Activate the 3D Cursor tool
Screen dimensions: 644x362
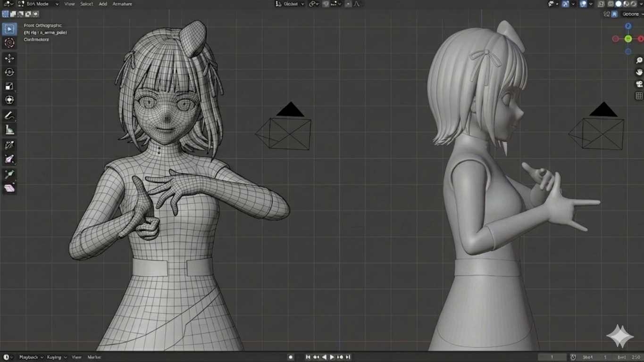pos(9,43)
